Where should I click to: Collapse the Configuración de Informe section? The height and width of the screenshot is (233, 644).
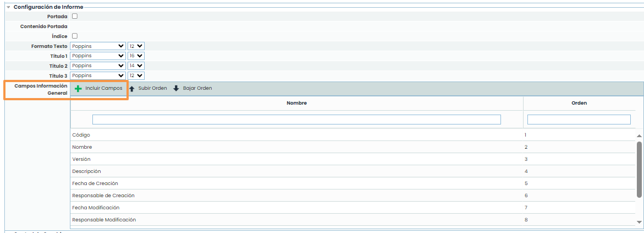[x=9, y=7]
